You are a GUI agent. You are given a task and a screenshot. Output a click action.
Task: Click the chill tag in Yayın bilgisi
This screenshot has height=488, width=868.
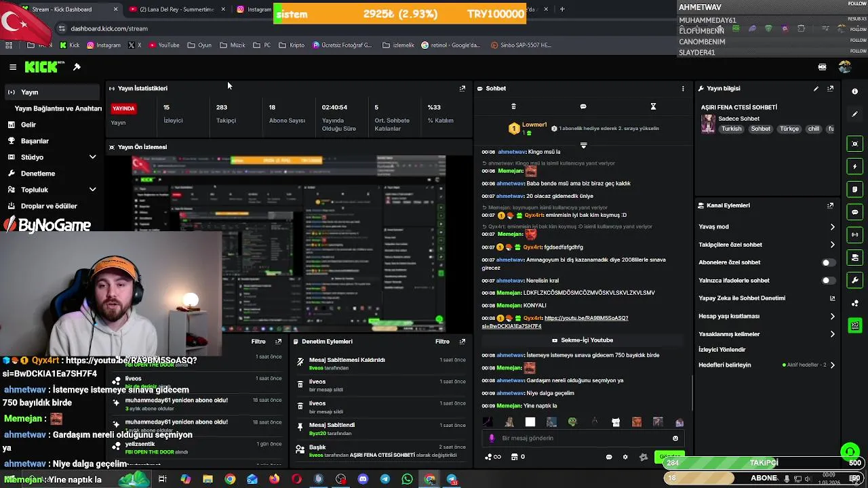pyautogui.click(x=813, y=129)
